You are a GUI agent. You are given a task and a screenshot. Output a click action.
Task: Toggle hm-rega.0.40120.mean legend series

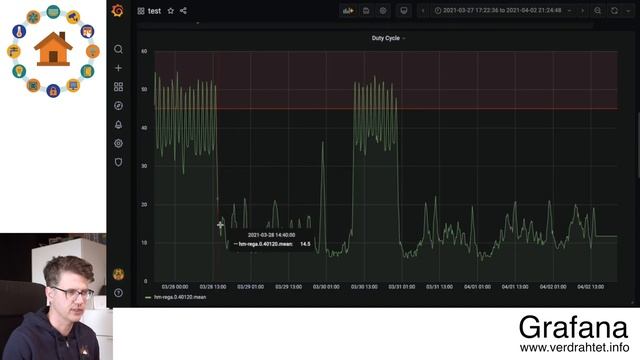pyautogui.click(x=180, y=297)
